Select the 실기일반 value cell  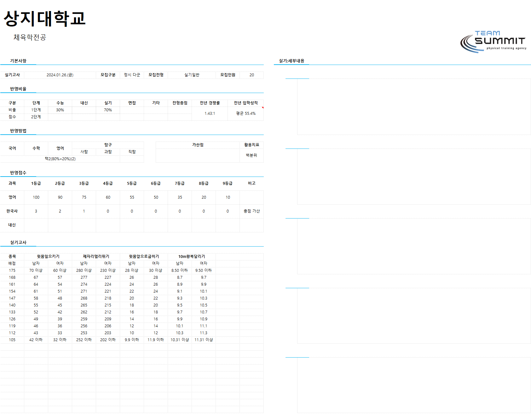coord(192,75)
